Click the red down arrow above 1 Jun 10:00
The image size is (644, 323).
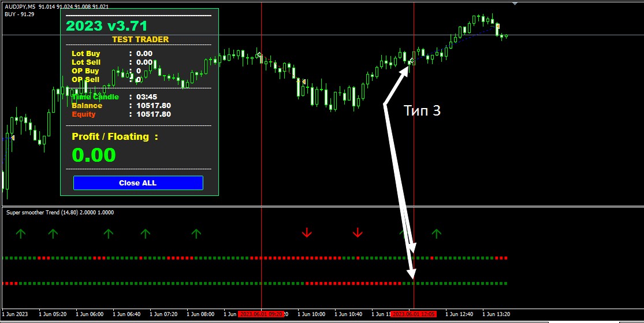(x=307, y=233)
